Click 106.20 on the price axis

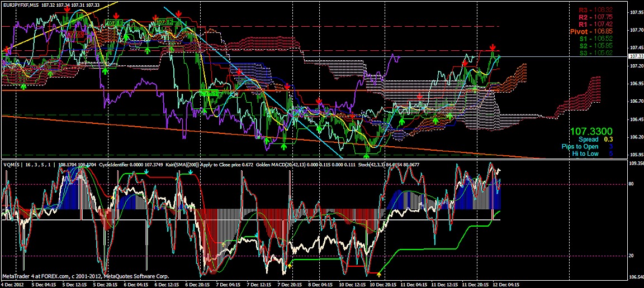tap(636, 137)
